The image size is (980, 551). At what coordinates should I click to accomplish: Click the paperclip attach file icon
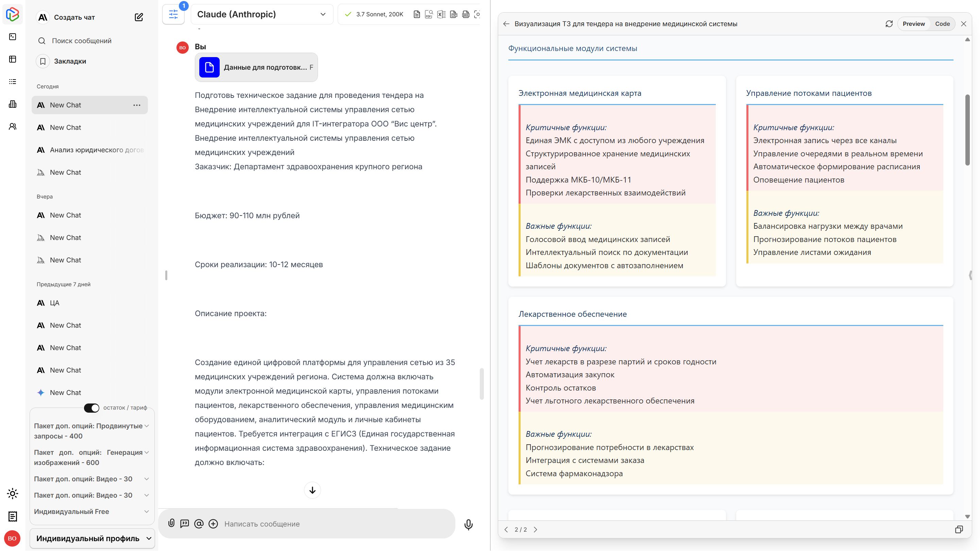(171, 523)
